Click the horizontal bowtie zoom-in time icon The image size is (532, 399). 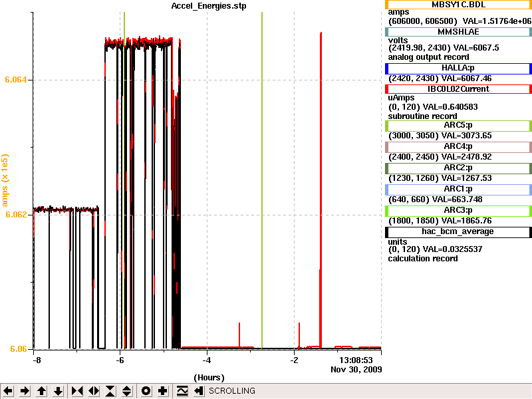click(77, 391)
